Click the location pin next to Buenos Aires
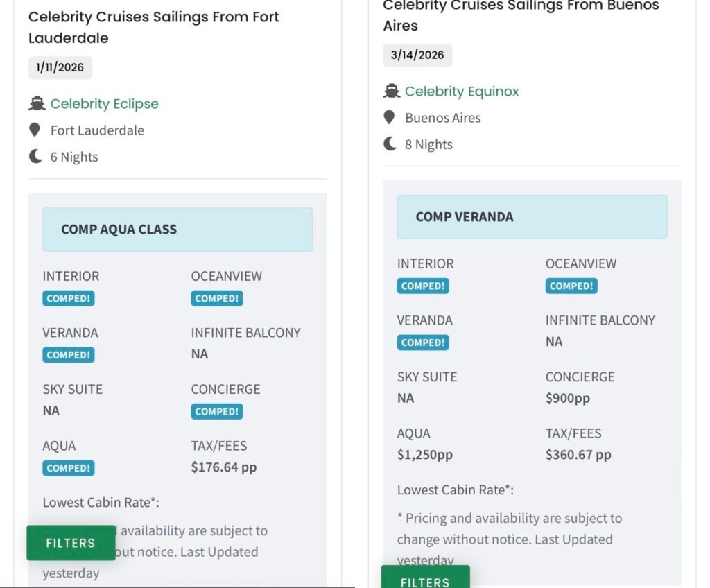 (x=389, y=117)
